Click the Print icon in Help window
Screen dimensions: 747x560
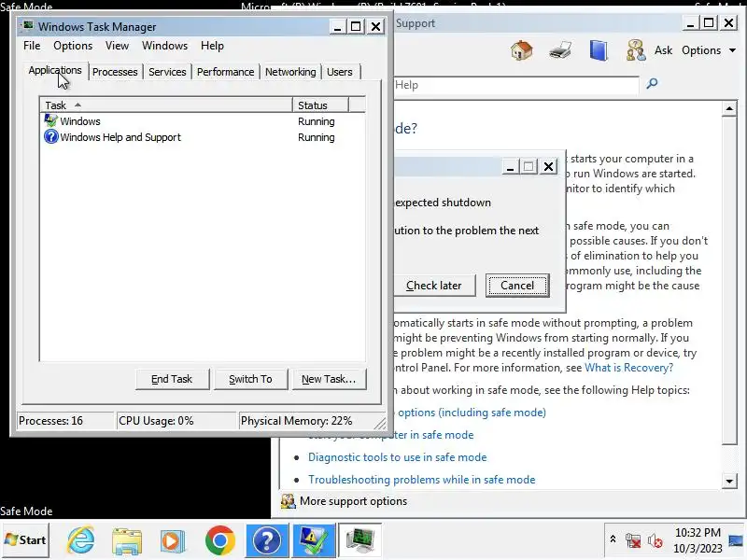(x=560, y=50)
